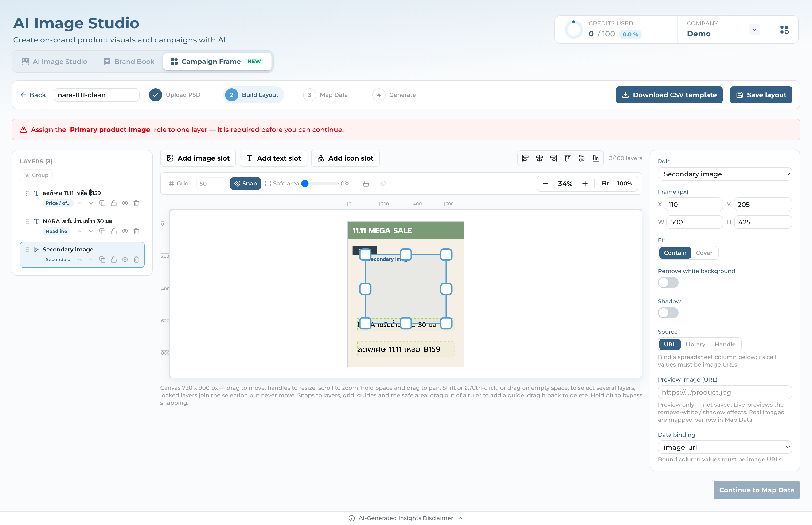812x525 pixels.
Task: Select the Library source tab
Action: point(695,344)
